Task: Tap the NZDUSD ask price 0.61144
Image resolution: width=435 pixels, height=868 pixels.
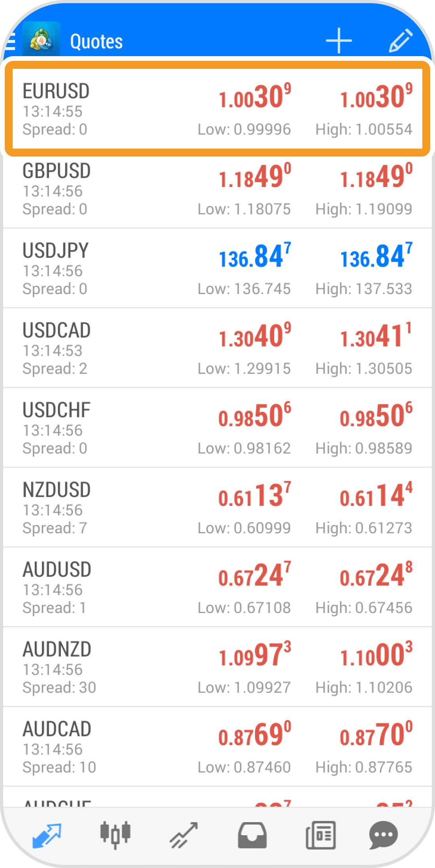Action: tap(376, 495)
